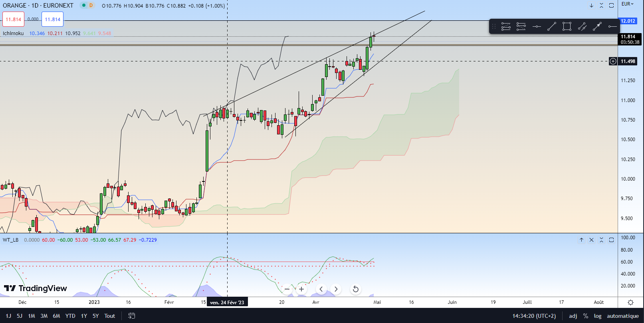Click the orange D data badge
The image size is (644, 323).
pos(91,5)
